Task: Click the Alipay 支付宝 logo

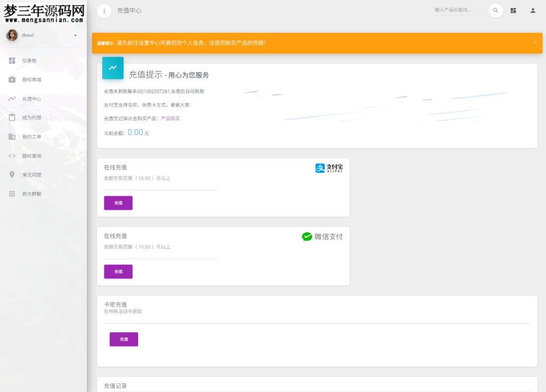Action: tap(329, 167)
